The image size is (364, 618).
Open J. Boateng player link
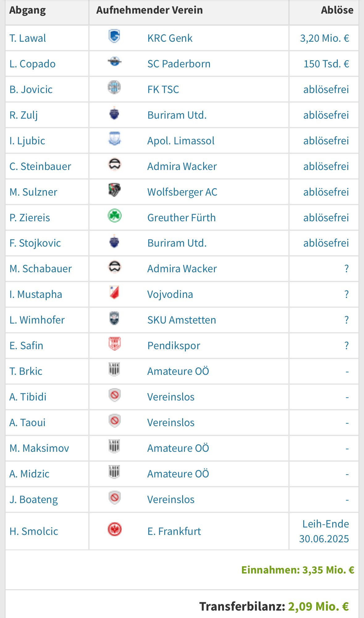click(34, 500)
